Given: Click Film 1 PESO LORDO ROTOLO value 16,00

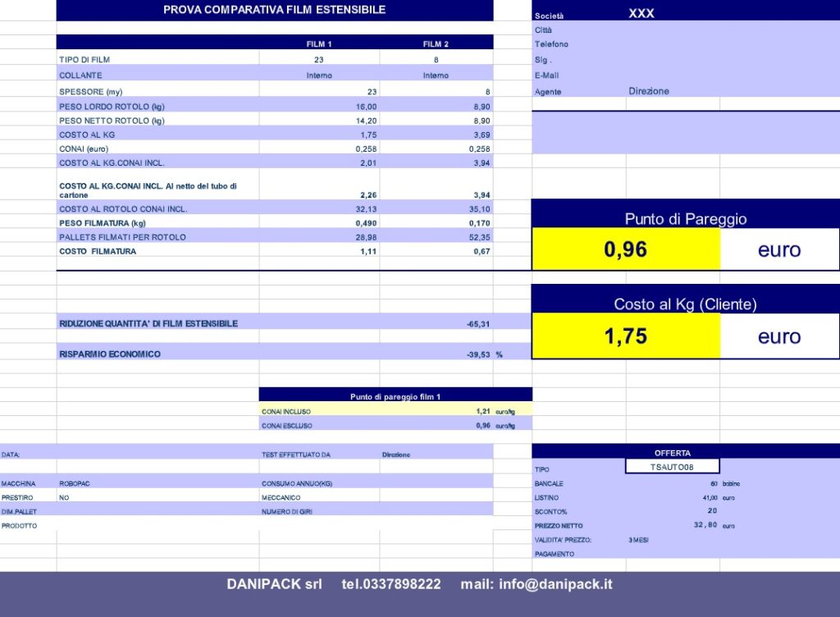Looking at the screenshot, I should pos(366,107).
